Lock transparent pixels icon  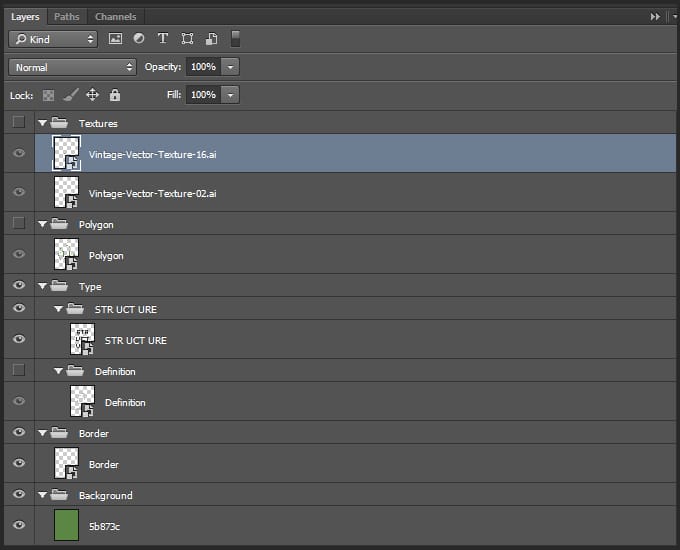pos(48,95)
